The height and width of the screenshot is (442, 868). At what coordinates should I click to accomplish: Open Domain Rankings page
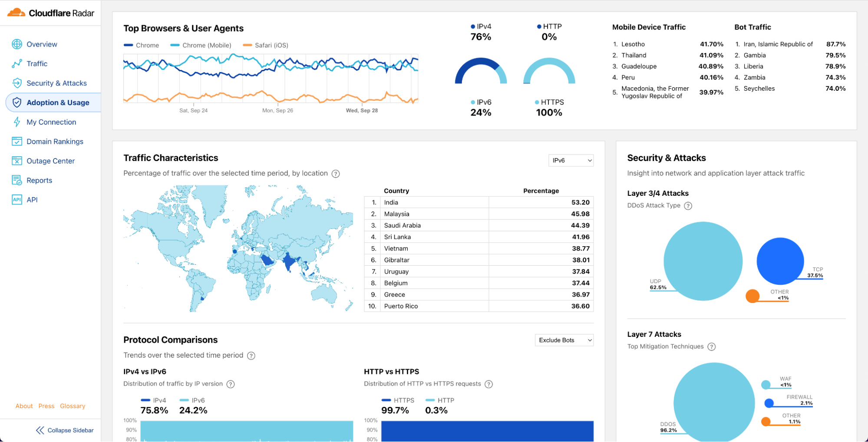(x=55, y=142)
